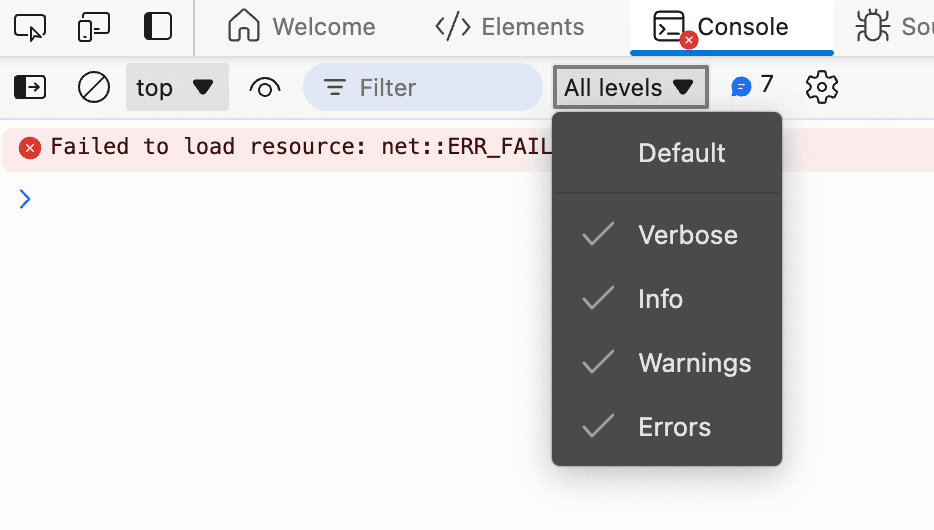Switch to the Welcome tab
This screenshot has width=934, height=530.
(301, 27)
